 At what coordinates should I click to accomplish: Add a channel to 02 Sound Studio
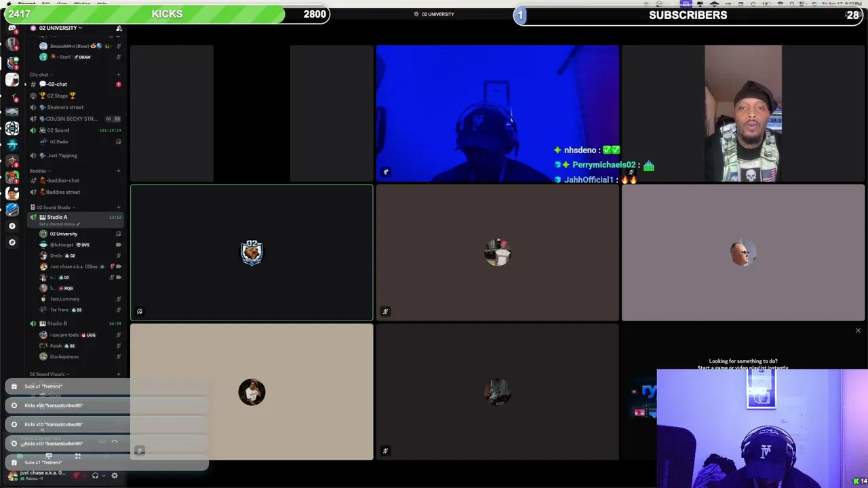(119, 207)
